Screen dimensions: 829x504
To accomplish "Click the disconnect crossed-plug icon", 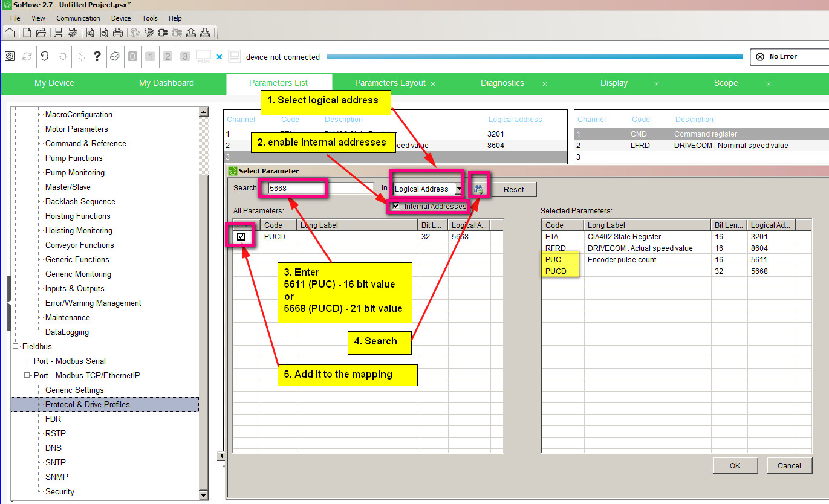I will (177, 33).
